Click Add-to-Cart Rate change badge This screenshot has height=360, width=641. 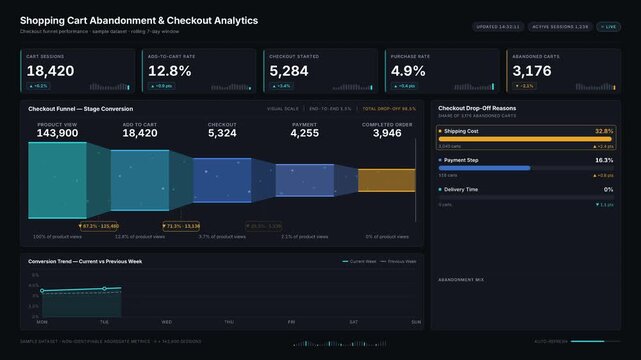pos(162,86)
